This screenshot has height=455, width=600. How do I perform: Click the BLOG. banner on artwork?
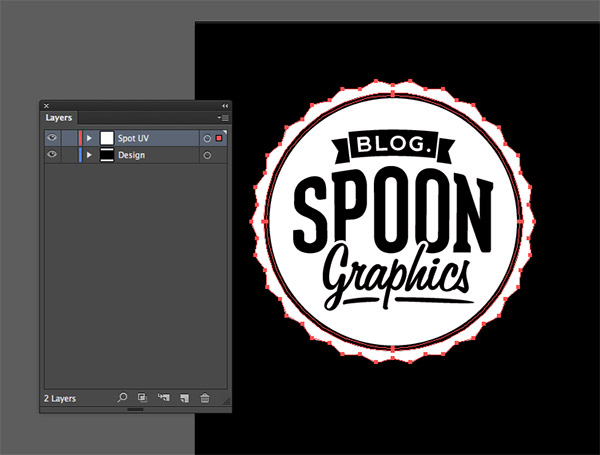click(x=393, y=146)
